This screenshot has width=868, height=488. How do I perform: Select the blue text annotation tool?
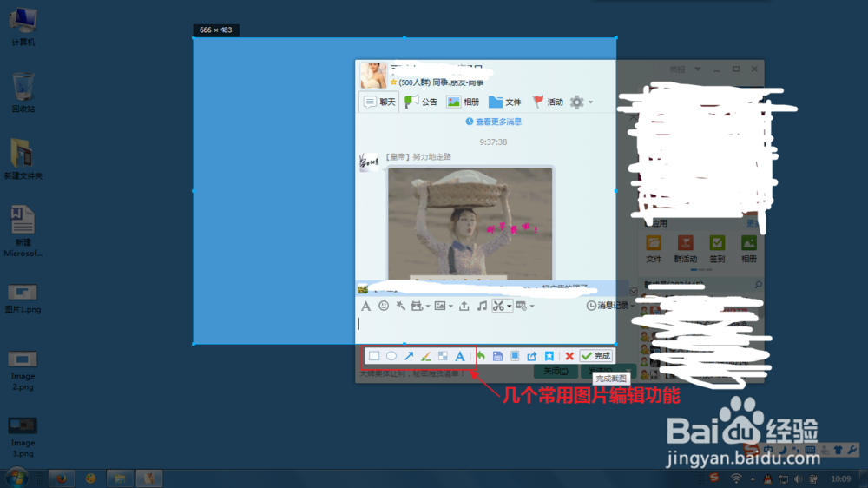[460, 356]
